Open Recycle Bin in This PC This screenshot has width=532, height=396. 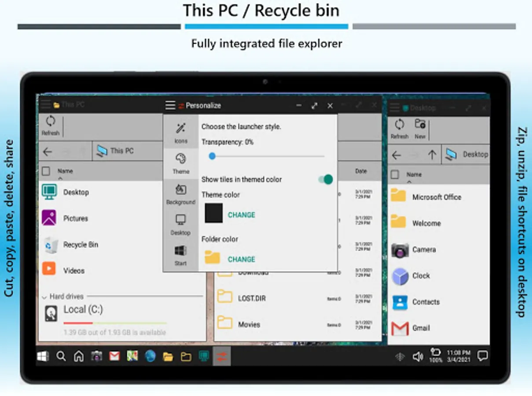tap(71, 245)
